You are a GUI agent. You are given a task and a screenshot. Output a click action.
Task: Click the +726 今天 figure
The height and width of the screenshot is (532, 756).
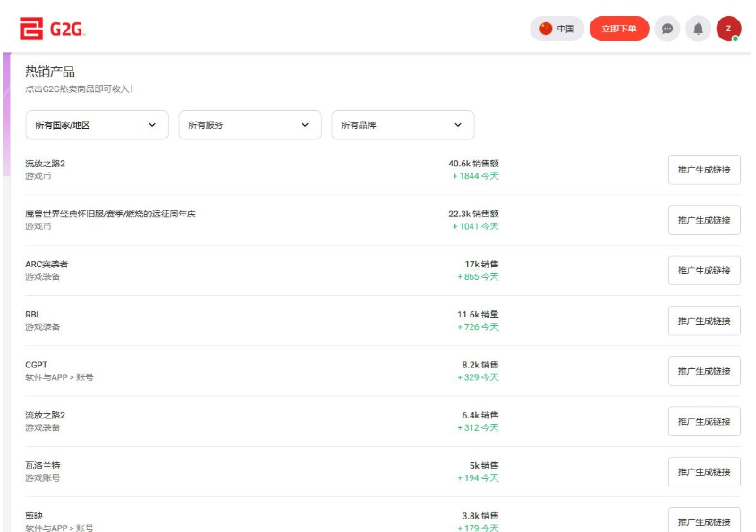point(478,327)
